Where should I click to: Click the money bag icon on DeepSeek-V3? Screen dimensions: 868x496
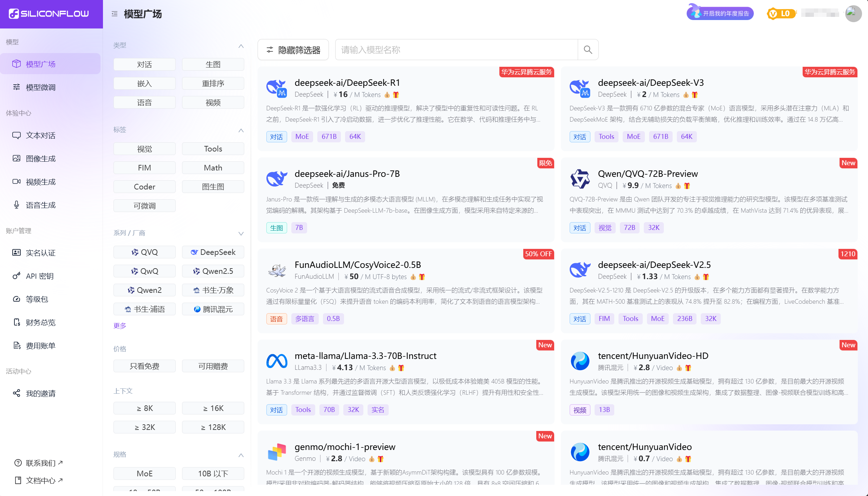point(686,95)
